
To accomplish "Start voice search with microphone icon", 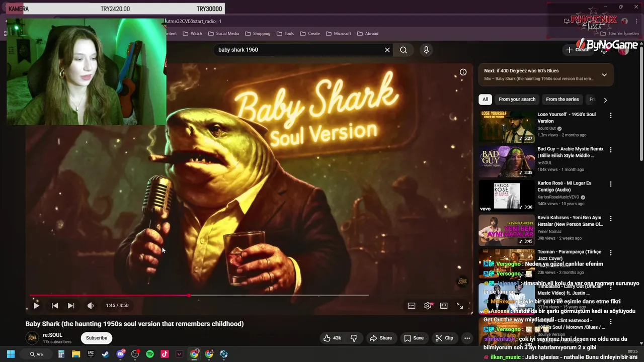I will (x=426, y=50).
